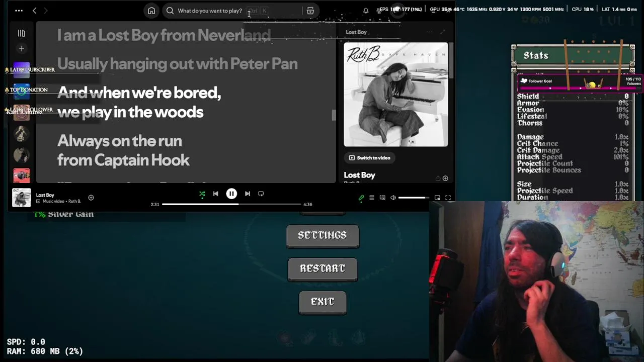This screenshot has width=644, height=362.
Task: Jump to lyric 'Always on the run from Captain Hook'
Action: click(124, 150)
